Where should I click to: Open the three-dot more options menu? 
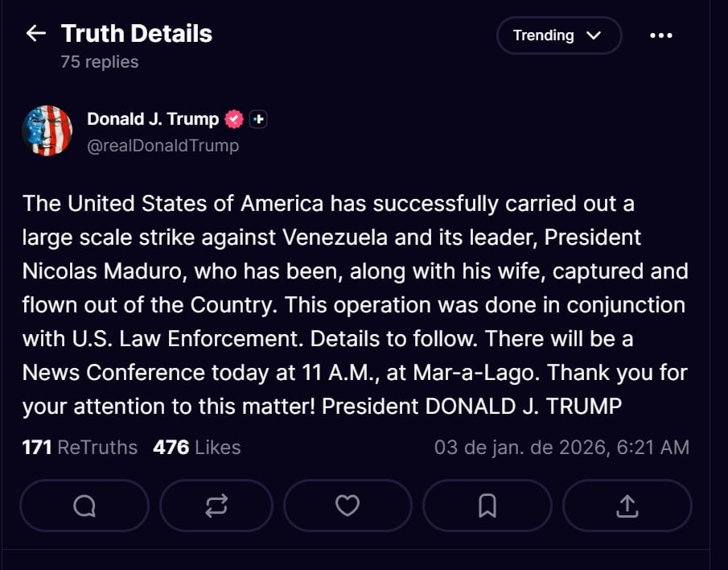tap(660, 35)
